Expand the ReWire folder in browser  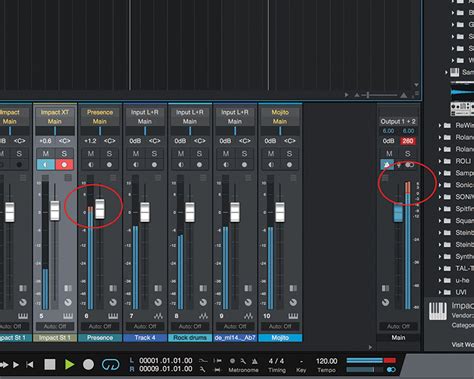click(440, 125)
